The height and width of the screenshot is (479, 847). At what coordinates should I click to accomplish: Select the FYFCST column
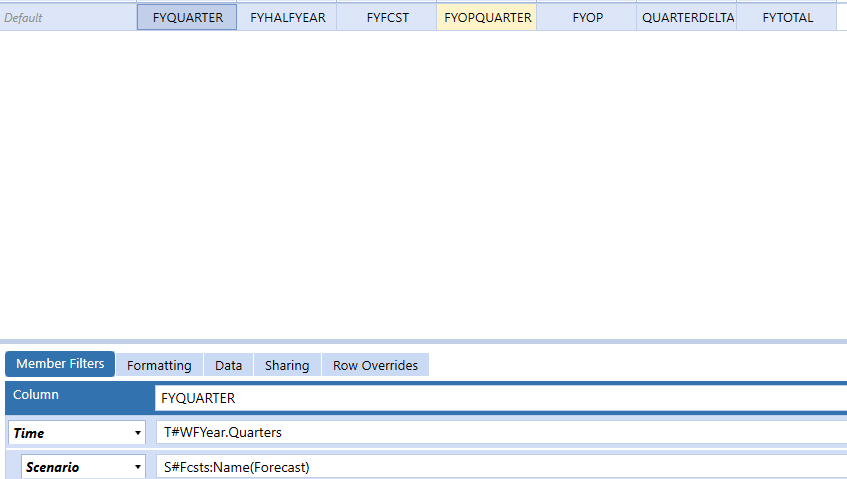pyautogui.click(x=387, y=18)
